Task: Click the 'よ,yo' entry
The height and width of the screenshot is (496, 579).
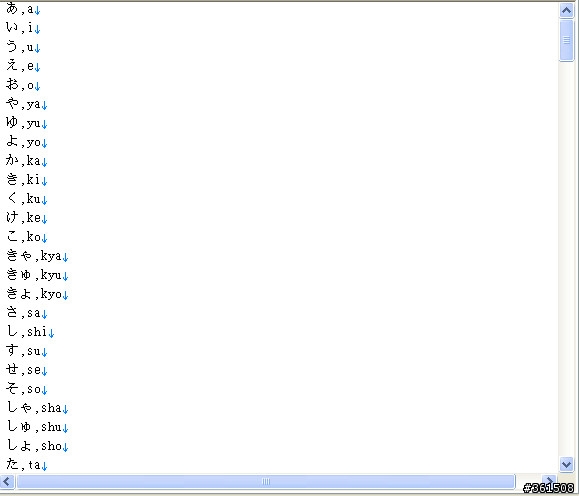Action: pyautogui.click(x=27, y=142)
